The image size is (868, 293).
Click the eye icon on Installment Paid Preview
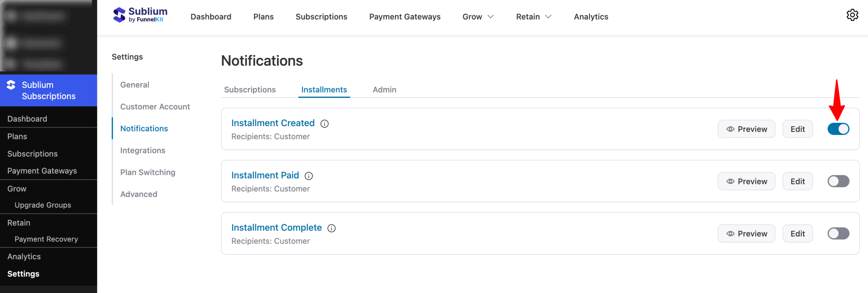730,181
